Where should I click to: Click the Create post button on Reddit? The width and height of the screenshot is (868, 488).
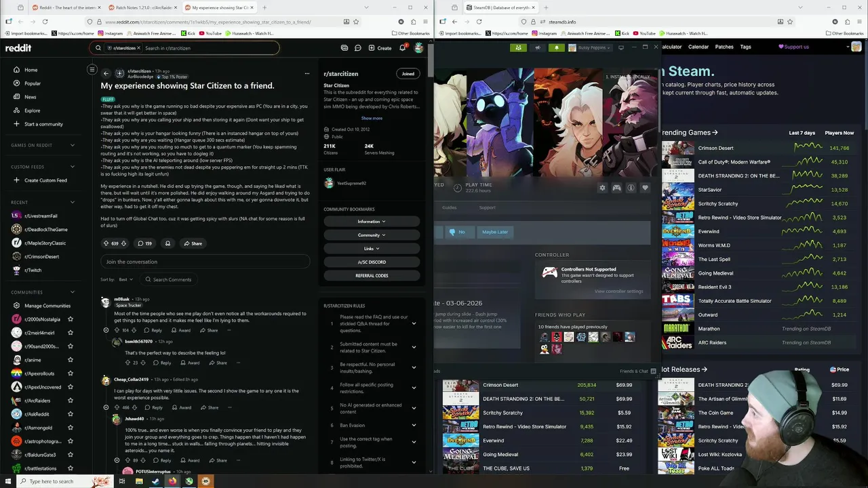click(x=380, y=48)
